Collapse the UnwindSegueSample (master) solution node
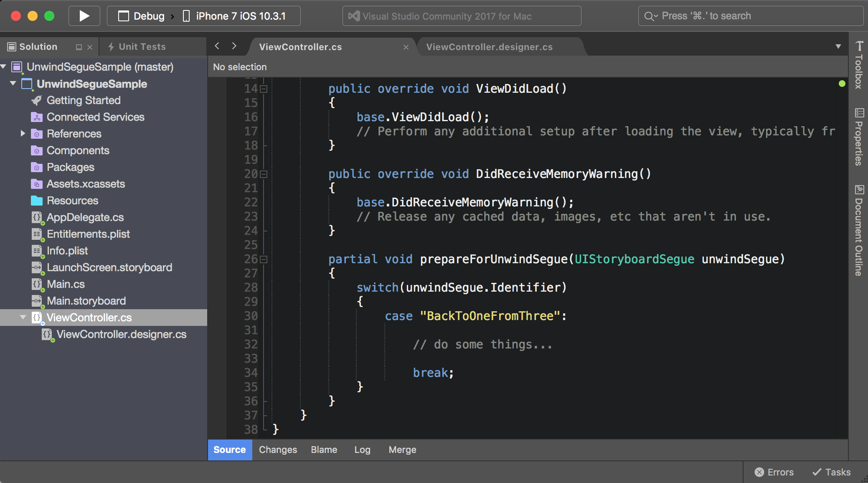868x483 pixels. coord(4,66)
